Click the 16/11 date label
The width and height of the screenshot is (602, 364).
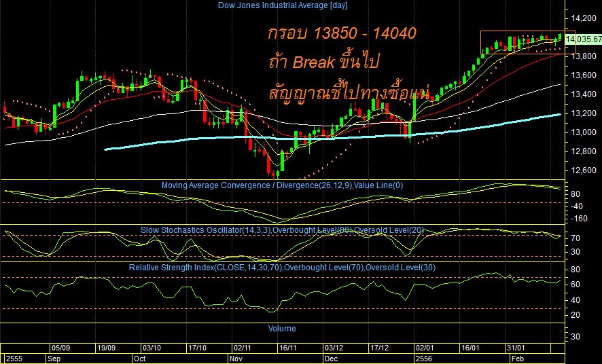(288, 348)
